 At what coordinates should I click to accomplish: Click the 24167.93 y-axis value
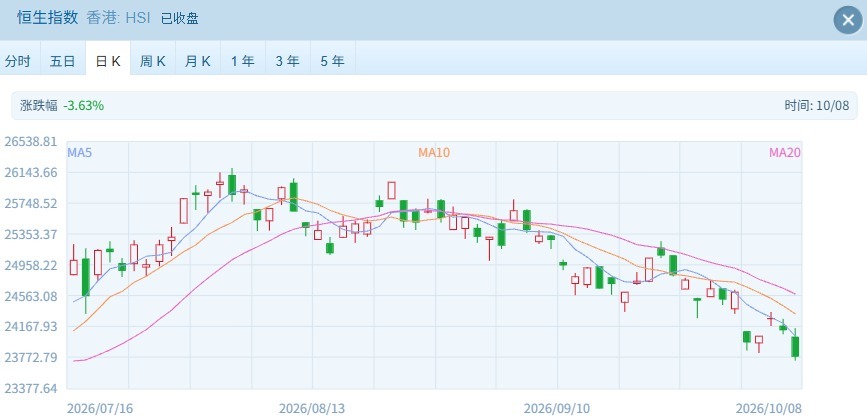pos(31,326)
